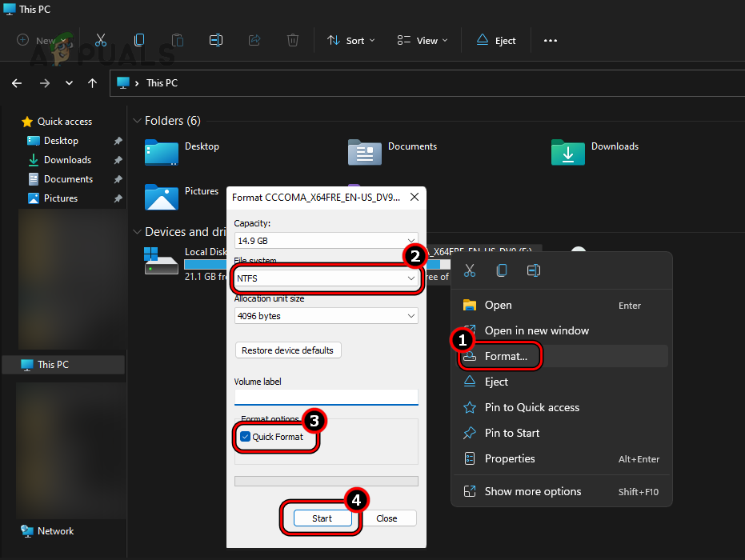Image resolution: width=745 pixels, height=560 pixels.
Task: Click the Eject icon in the toolbar
Action: (495, 40)
